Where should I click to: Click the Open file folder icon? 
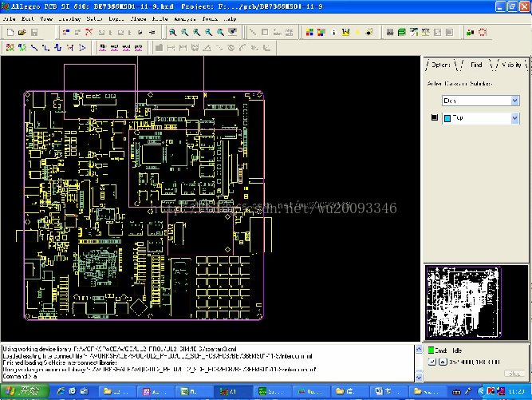22,32
